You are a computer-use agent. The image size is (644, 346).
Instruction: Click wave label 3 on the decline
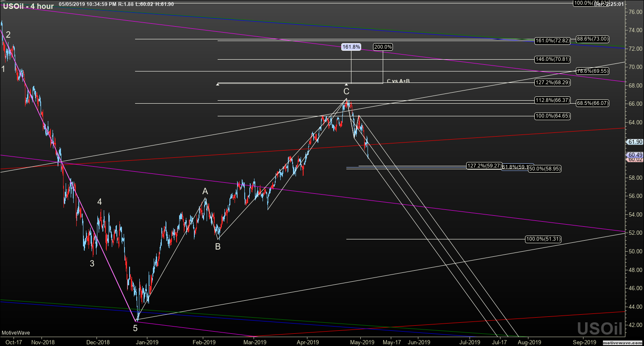point(92,264)
